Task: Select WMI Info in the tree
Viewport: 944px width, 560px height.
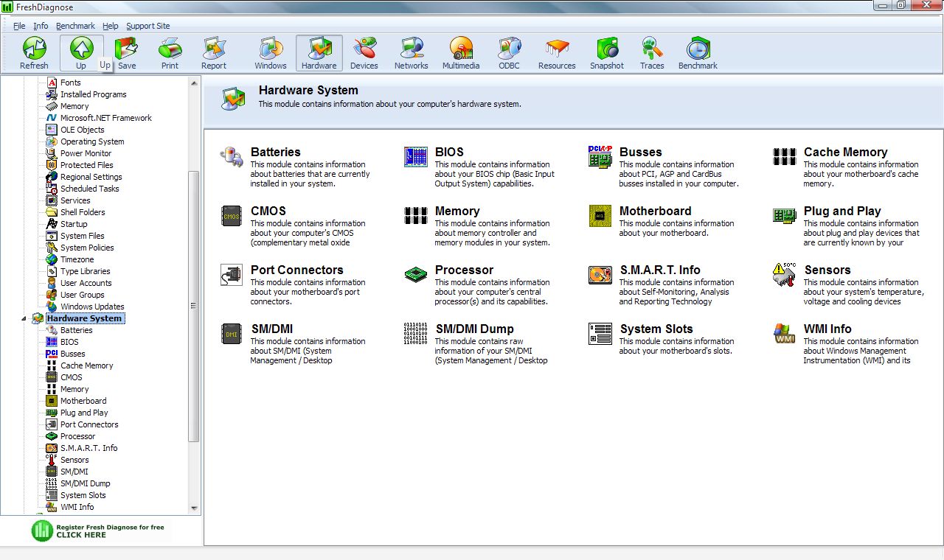Action: [x=77, y=507]
